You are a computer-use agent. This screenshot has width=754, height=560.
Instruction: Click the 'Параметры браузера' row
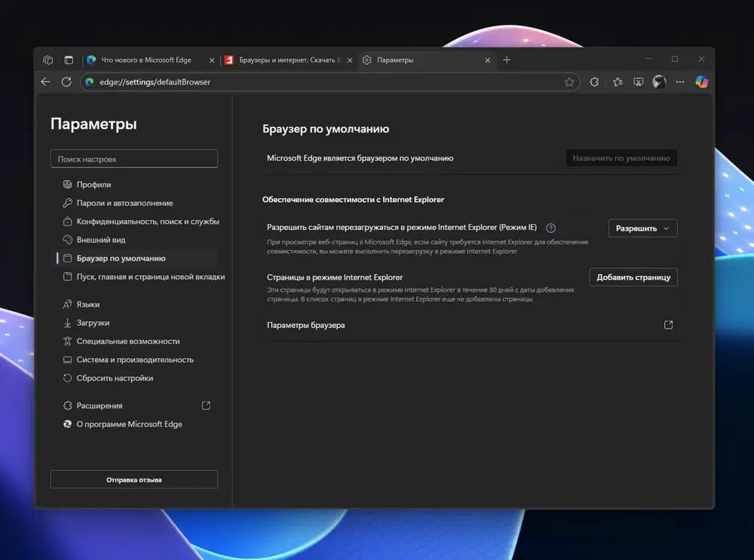pos(472,326)
